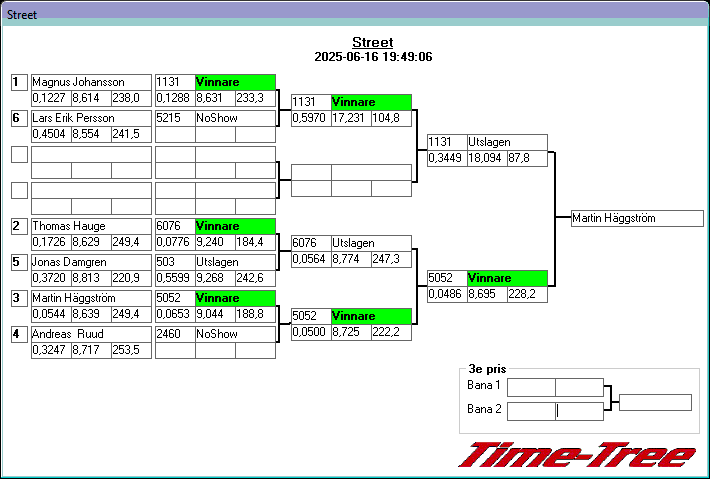Click the NoShow cell beside 2460
This screenshot has width=710, height=479.
tap(235, 334)
